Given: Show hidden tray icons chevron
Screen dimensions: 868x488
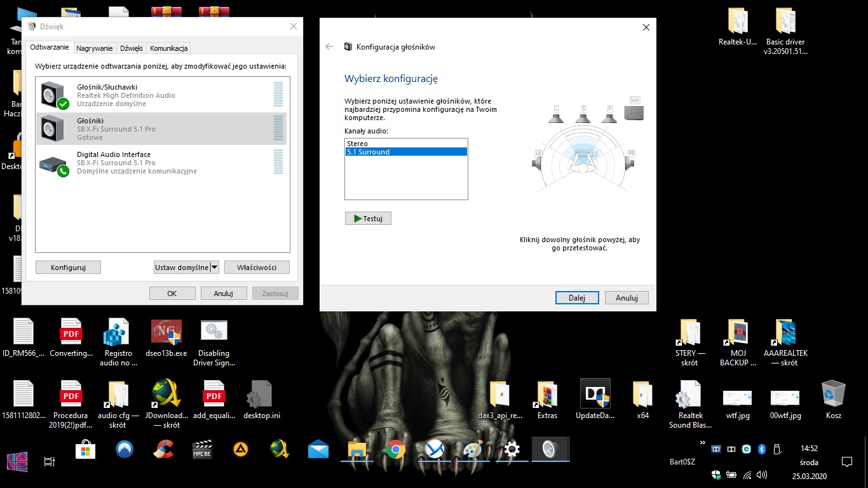Looking at the screenshot, I should click(702, 443).
